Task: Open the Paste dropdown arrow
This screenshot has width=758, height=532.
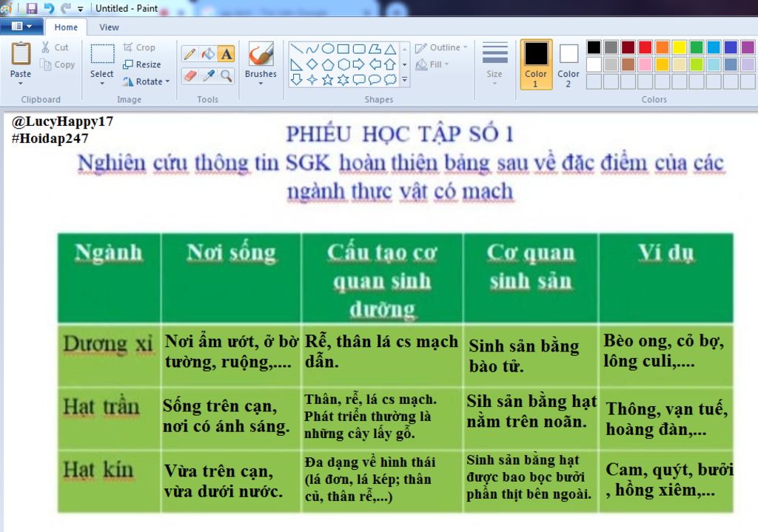Action: [x=21, y=84]
